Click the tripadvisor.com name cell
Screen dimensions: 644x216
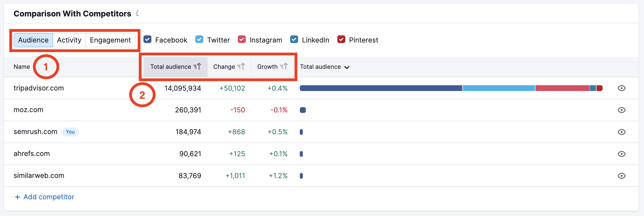39,88
